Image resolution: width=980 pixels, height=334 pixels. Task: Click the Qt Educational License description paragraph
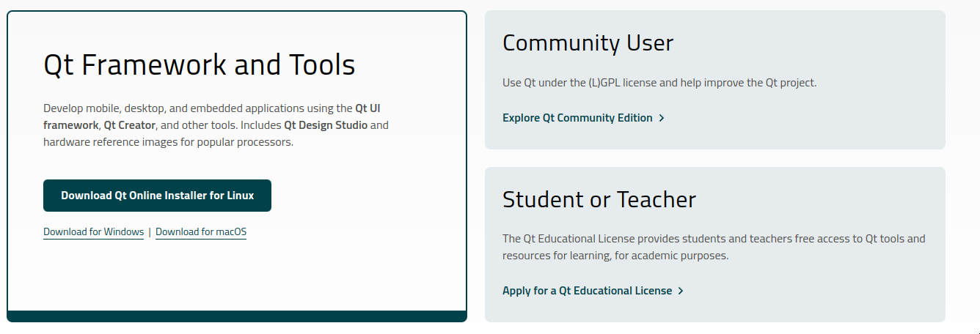pyautogui.click(x=713, y=247)
